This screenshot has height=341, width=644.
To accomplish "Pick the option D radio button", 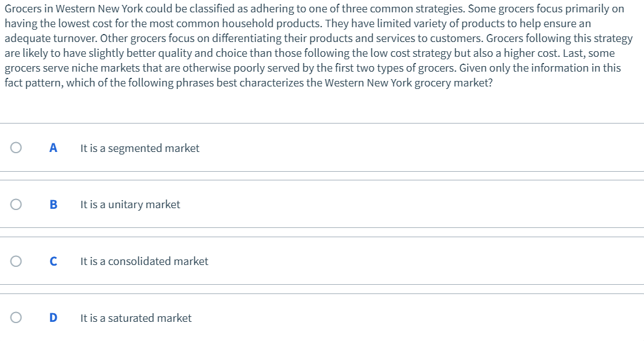I will click(x=16, y=318).
